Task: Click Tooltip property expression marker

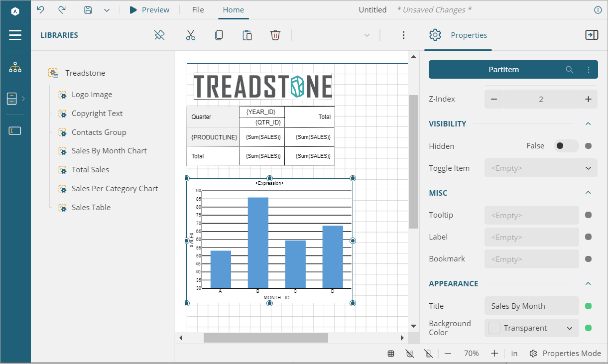Action: point(588,215)
